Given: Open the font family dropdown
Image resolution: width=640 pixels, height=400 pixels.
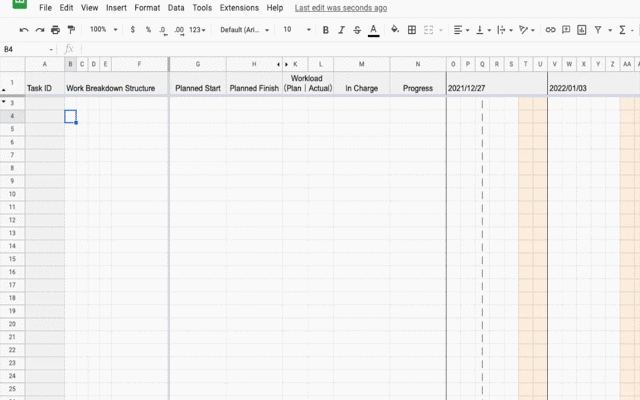Looking at the screenshot, I should [245, 30].
